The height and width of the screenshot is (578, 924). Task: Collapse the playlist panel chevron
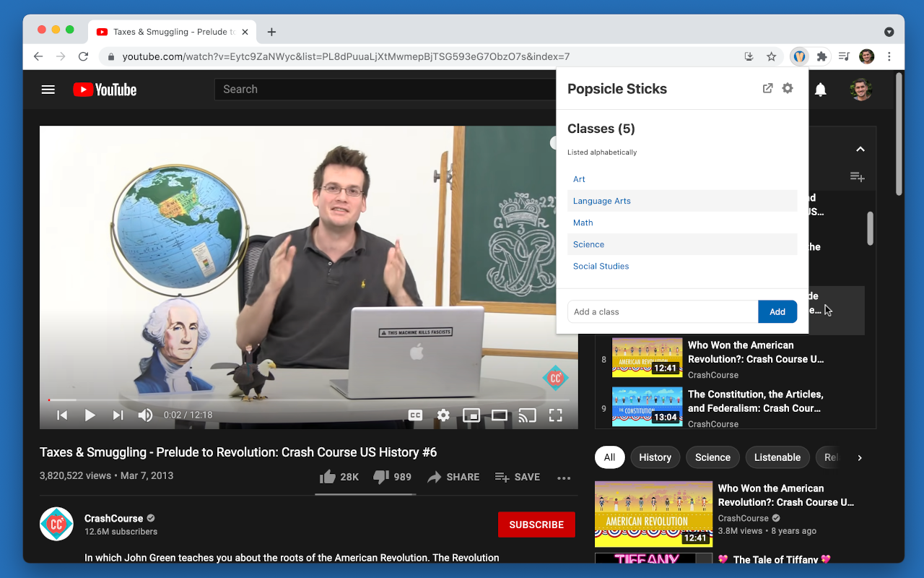pyautogui.click(x=860, y=149)
